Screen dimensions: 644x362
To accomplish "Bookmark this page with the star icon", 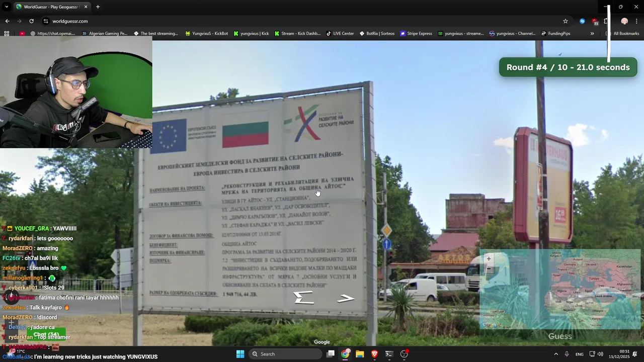I will tap(566, 21).
